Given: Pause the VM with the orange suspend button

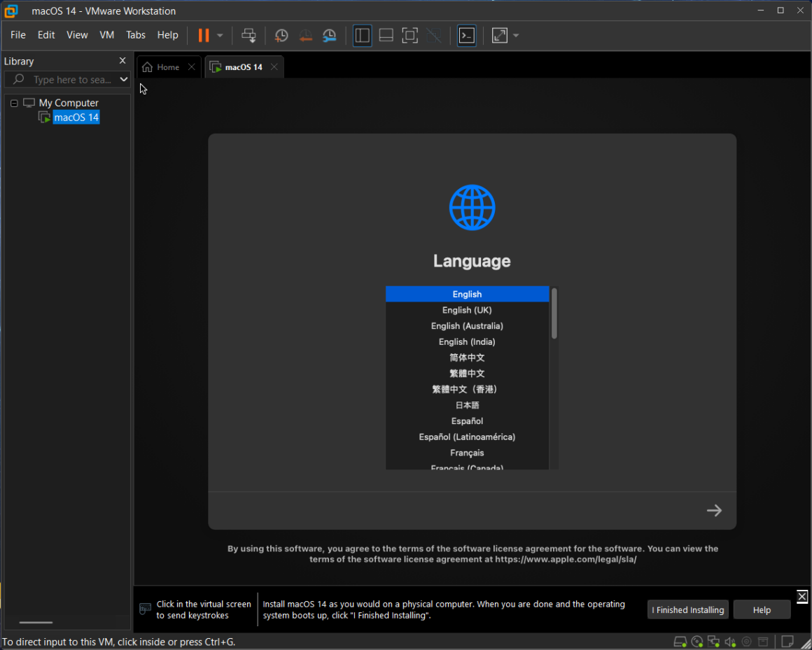Looking at the screenshot, I should (204, 35).
